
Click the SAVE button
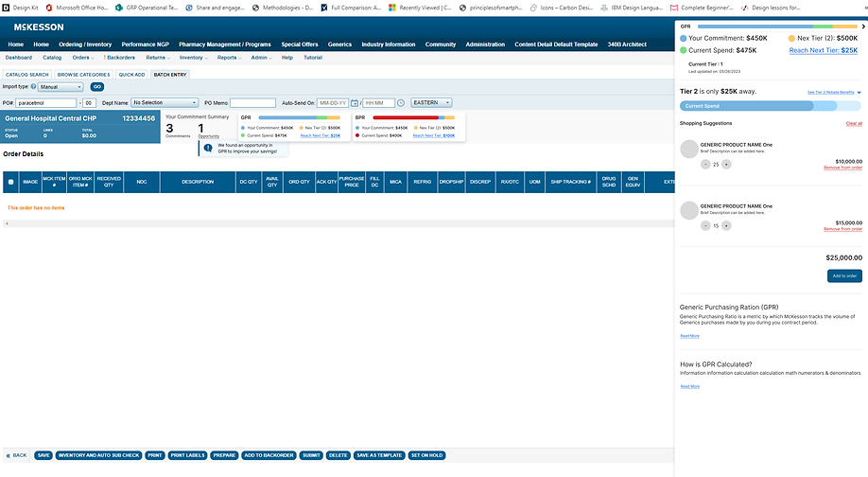point(43,455)
